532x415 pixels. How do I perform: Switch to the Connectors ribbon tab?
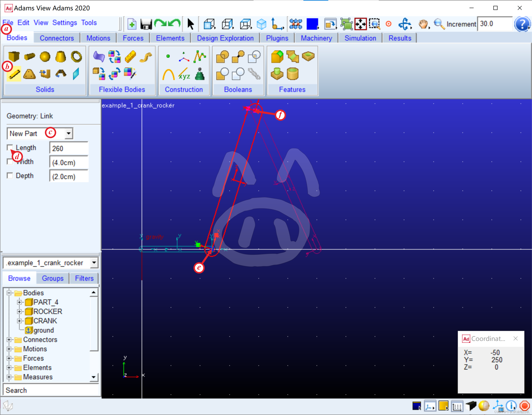coord(57,38)
